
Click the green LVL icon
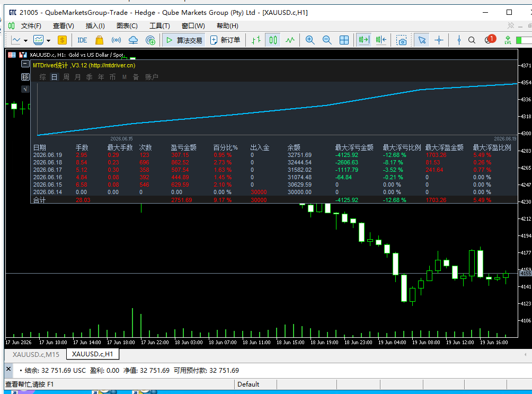pyautogui.click(x=508, y=40)
